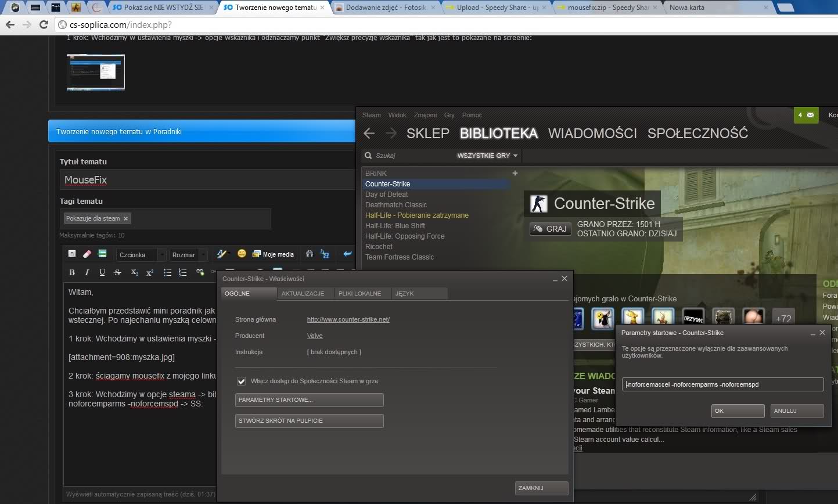Insert a bulleted list in the editor
The image size is (838, 504).
coord(167,272)
